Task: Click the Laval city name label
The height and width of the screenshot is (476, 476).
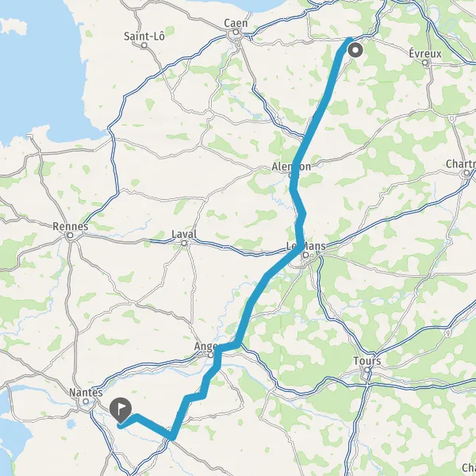Action: point(184,234)
